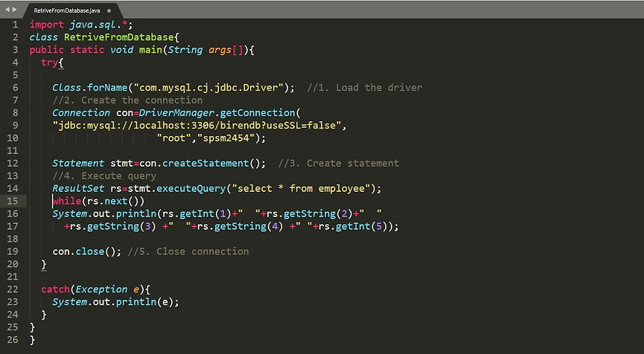
Task: Click the unsaved dot on the tab
Action: [109, 10]
